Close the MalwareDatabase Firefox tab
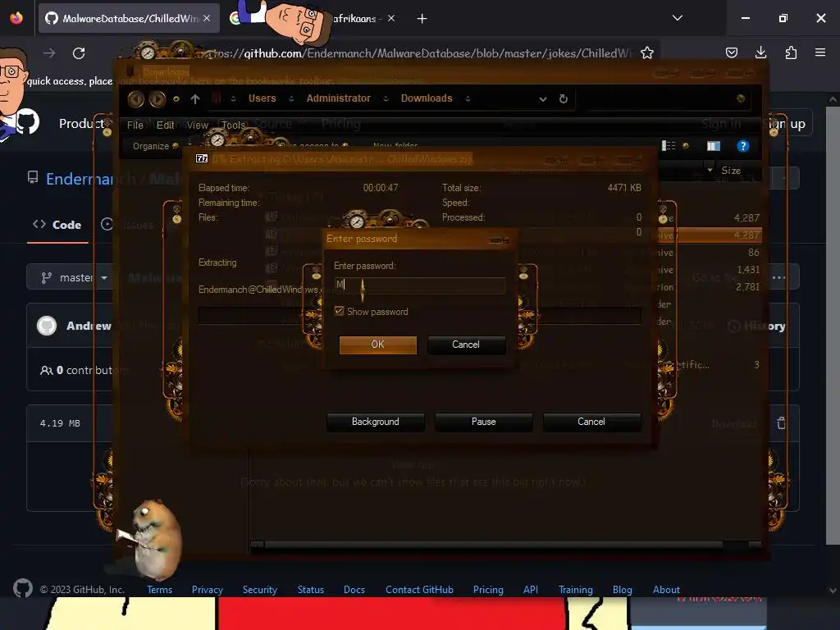 pos(207,18)
